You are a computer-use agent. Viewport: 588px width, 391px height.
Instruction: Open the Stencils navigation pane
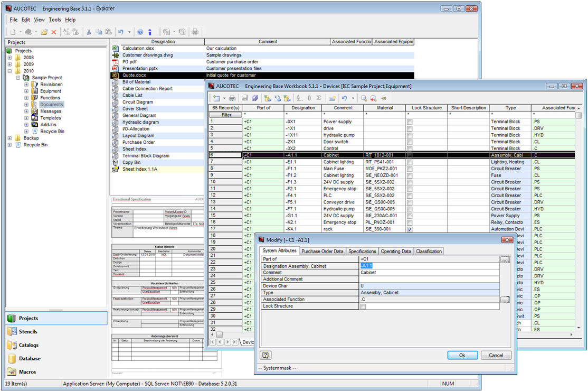56,332
